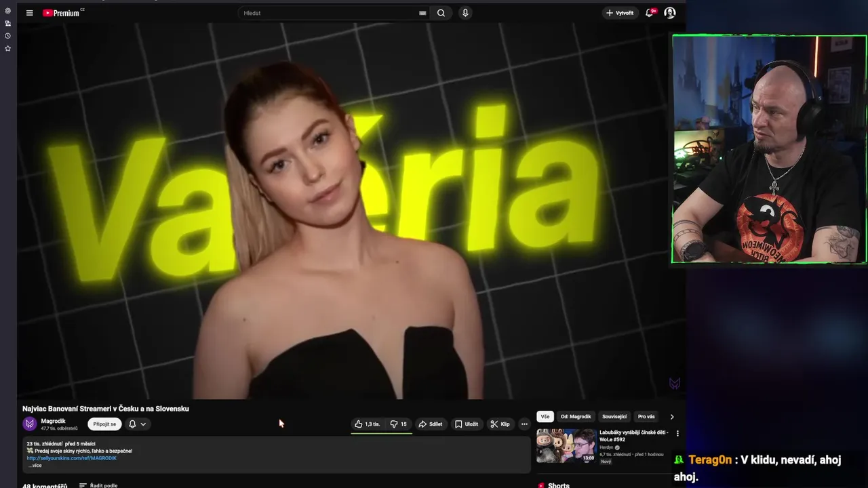
Task: Dislike the video with 15 button
Action: click(x=399, y=424)
